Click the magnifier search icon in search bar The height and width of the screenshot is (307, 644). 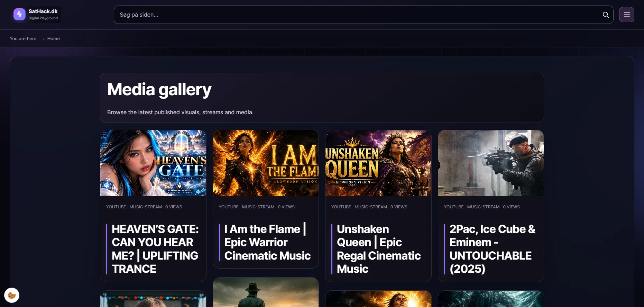coord(606,15)
